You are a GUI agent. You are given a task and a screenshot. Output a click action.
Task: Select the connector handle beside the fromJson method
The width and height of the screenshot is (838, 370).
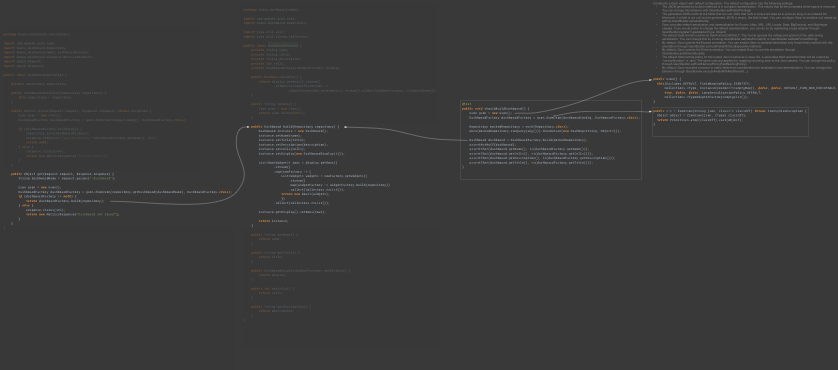(650, 111)
